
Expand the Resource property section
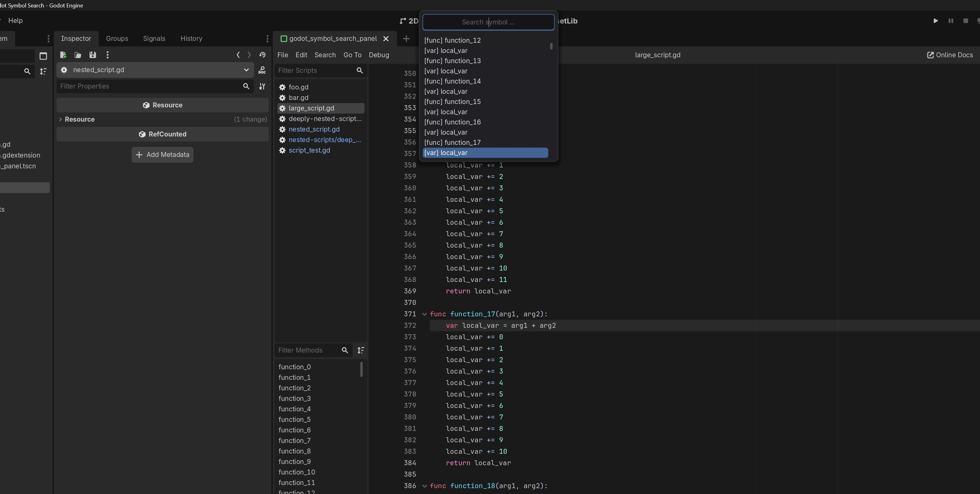60,119
